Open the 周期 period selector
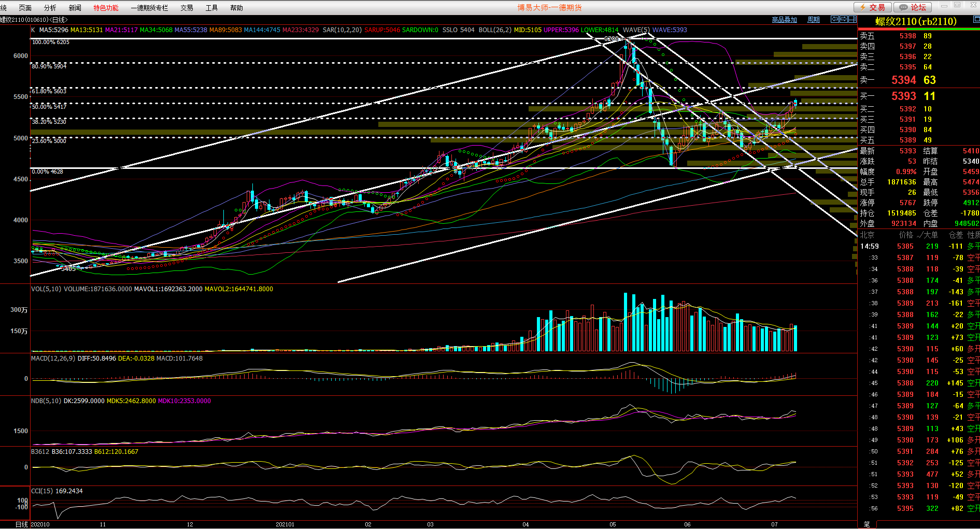Screen dimensions: 980x529 pyautogui.click(x=813, y=20)
